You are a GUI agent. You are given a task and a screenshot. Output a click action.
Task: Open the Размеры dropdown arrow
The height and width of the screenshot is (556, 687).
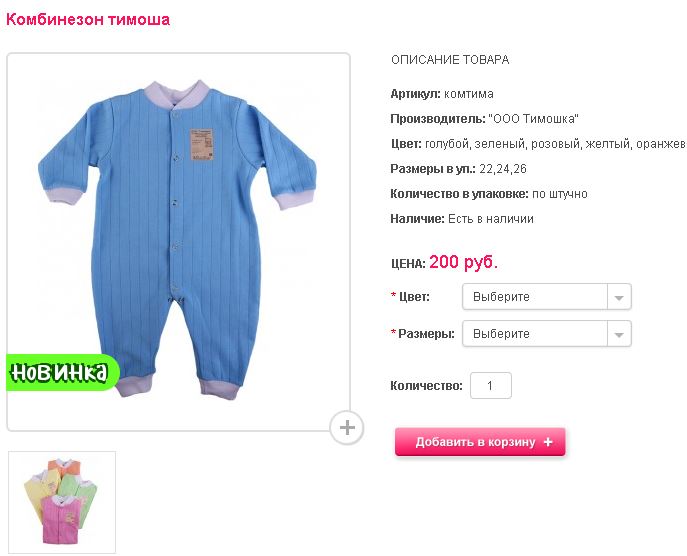tap(619, 334)
